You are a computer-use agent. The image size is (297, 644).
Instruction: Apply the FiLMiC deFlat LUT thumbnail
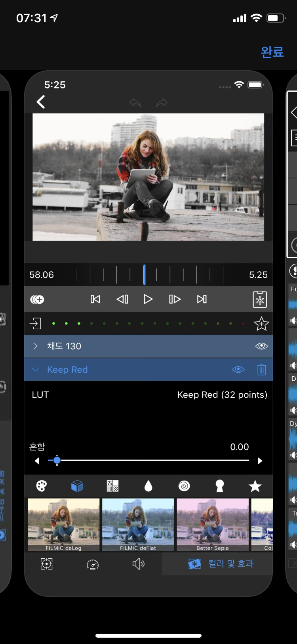[138, 525]
